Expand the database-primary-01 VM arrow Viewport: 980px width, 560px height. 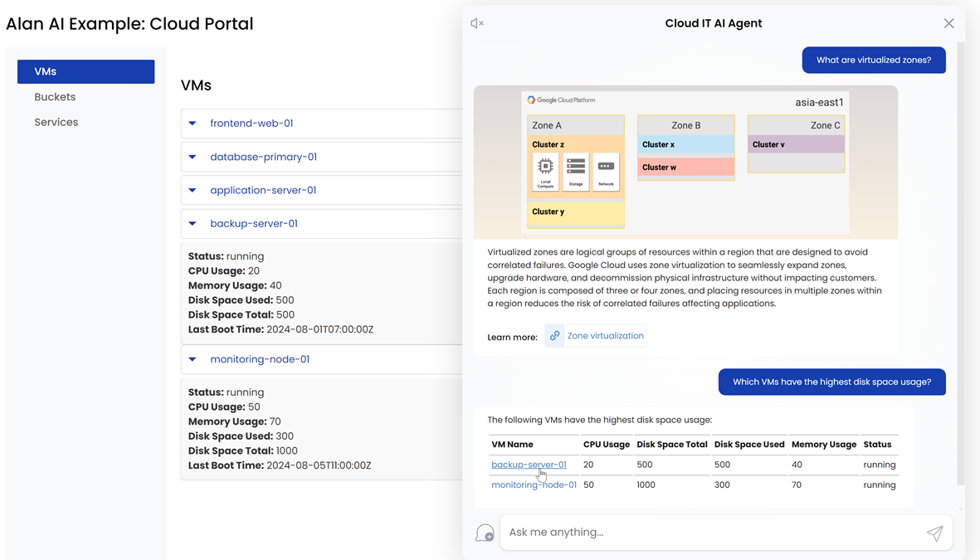[x=193, y=157]
